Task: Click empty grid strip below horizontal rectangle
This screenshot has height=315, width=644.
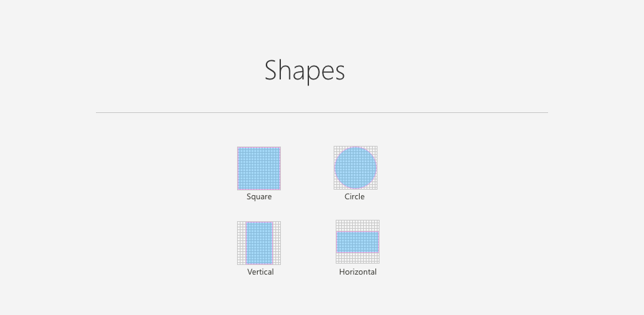Action: point(358,258)
